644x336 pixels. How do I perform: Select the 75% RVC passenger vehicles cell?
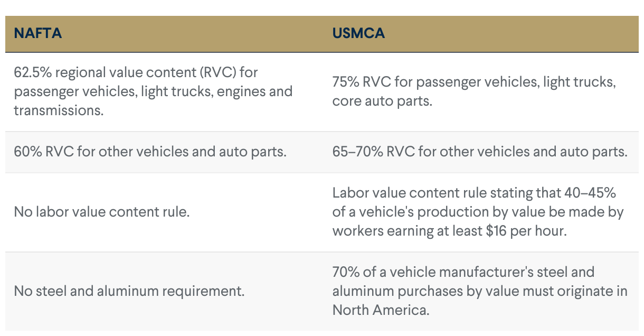point(474,91)
